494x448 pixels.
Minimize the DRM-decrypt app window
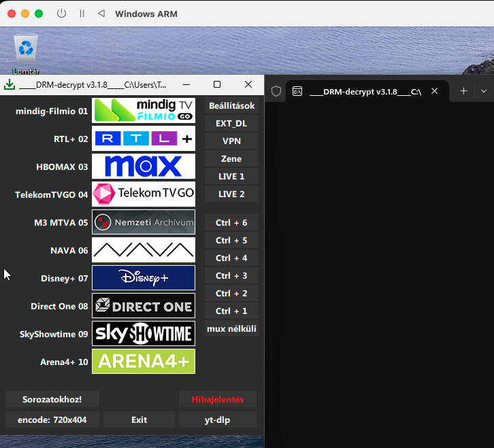[186, 84]
